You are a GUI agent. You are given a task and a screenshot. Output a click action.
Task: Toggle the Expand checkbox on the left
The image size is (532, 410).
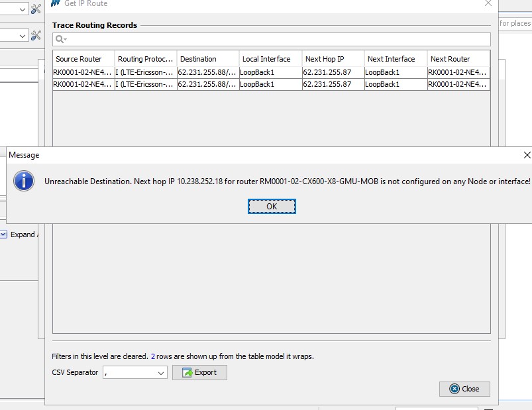[3, 234]
